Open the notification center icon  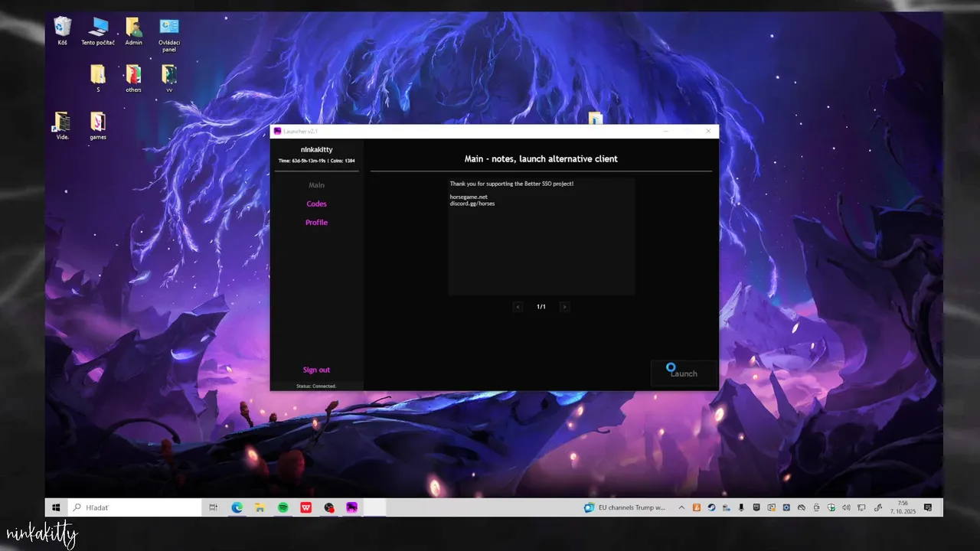(927, 507)
